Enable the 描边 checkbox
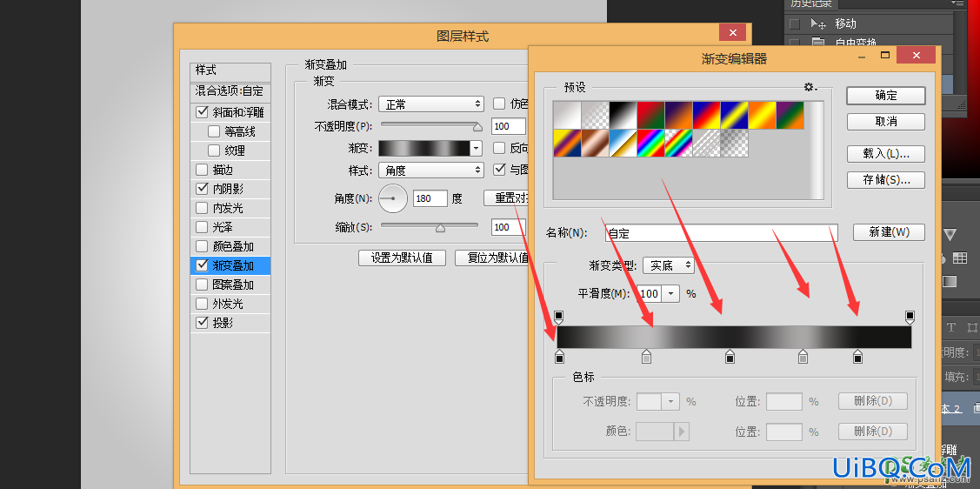Viewport: 980px width, 489px height. click(202, 170)
